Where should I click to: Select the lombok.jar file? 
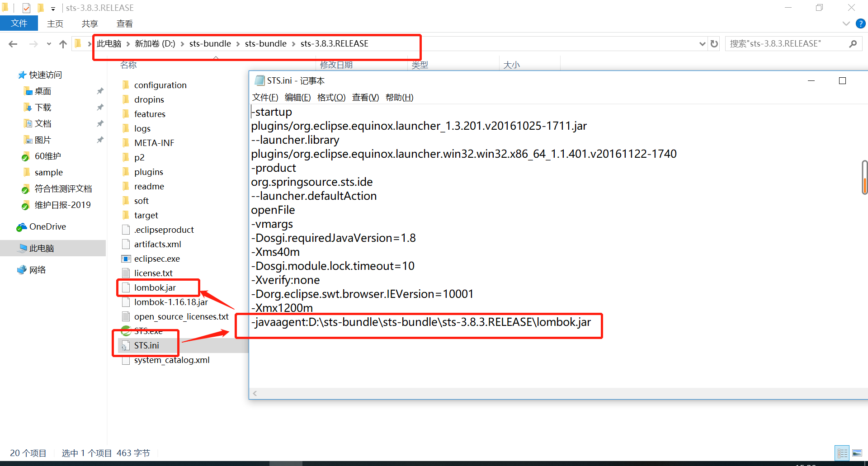pyautogui.click(x=155, y=287)
